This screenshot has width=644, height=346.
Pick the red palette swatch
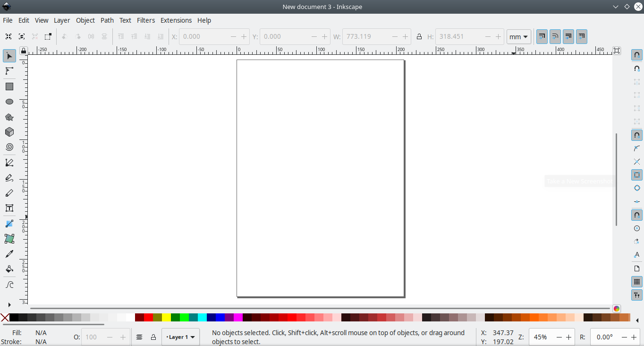(x=148, y=317)
